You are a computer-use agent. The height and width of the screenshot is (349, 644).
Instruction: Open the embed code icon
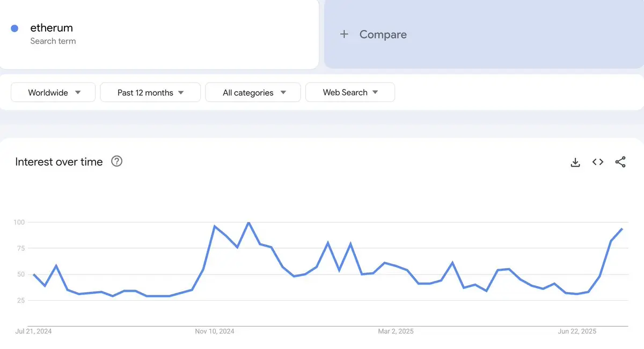pos(598,162)
